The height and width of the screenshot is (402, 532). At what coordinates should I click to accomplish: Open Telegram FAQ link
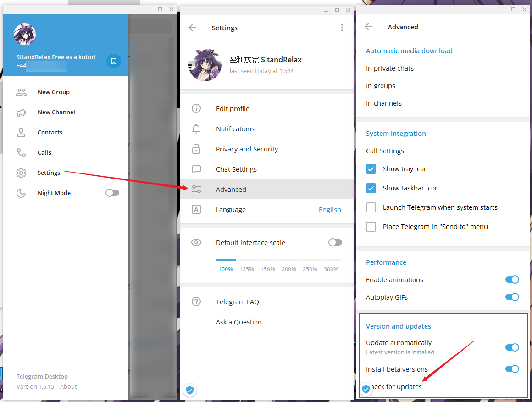coord(267,301)
